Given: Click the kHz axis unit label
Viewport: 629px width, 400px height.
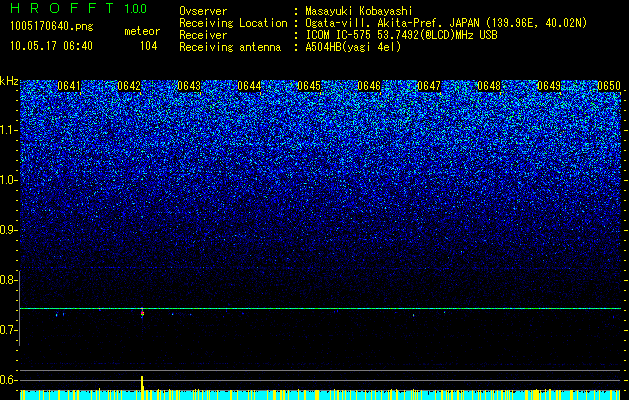Looking at the screenshot, I should [x=9, y=81].
